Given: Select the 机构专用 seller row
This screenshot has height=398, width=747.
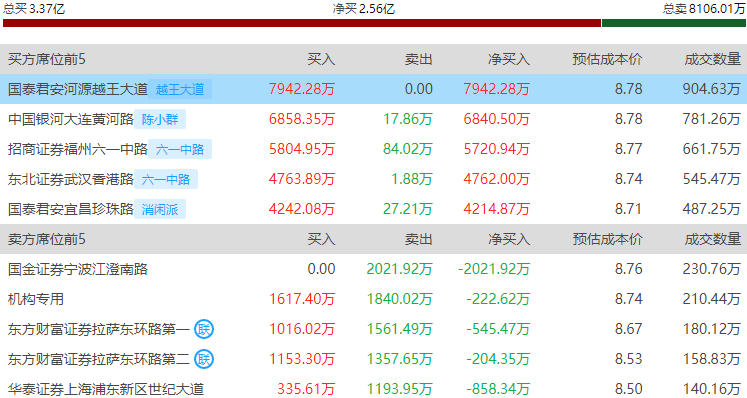Looking at the screenshot, I should [x=374, y=299].
